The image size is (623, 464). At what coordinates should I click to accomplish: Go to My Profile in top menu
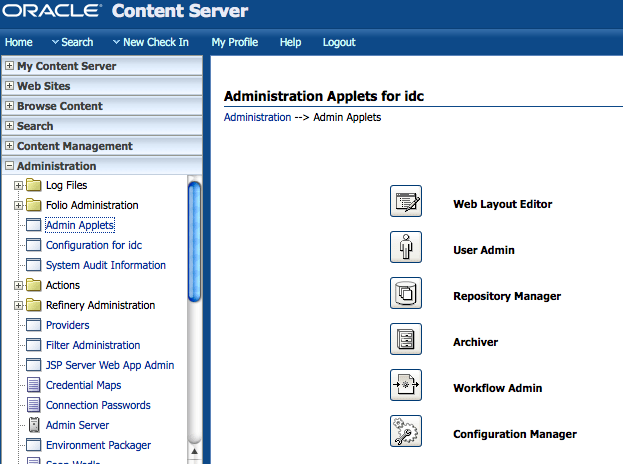click(x=234, y=42)
